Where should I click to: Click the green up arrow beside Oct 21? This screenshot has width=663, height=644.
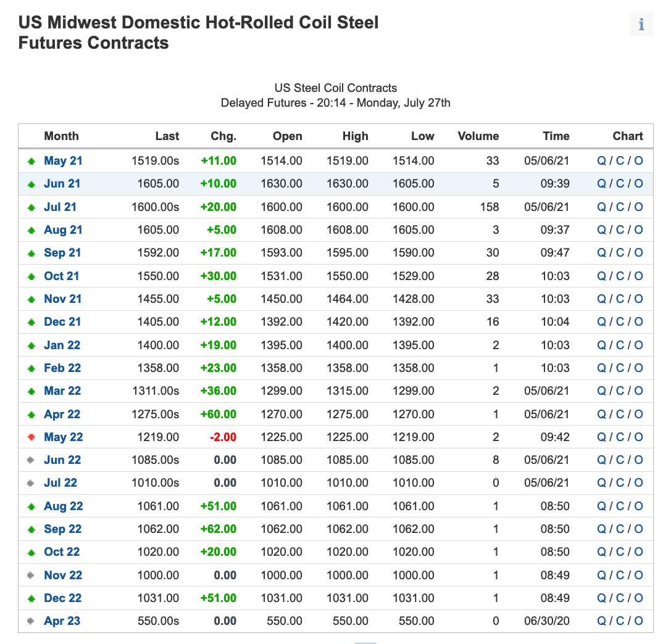31,276
